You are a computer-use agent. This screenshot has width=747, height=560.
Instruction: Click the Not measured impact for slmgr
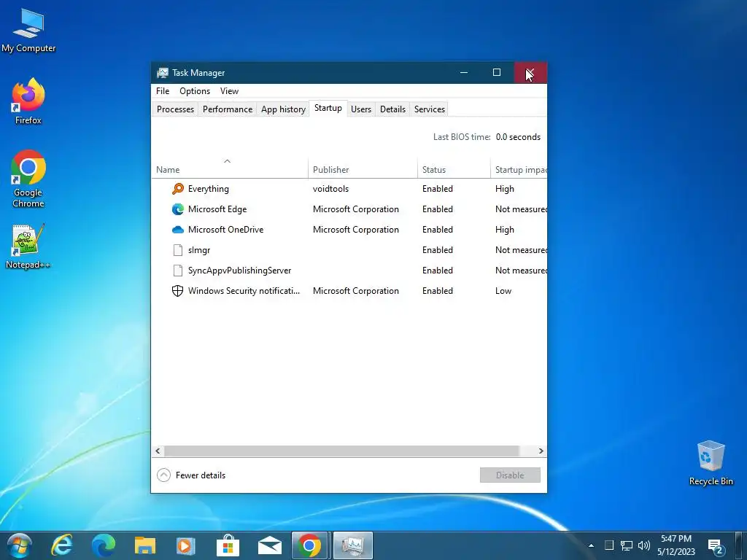pyautogui.click(x=521, y=250)
